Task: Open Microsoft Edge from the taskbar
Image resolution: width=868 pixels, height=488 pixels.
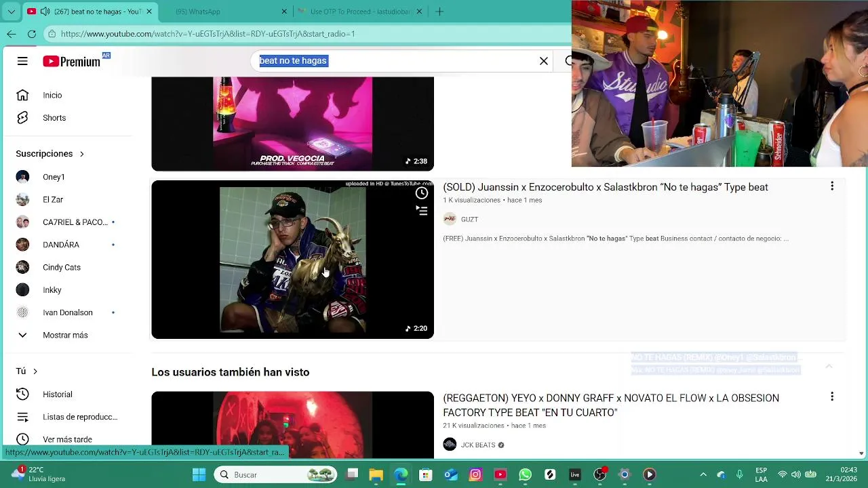Action: 401,474
